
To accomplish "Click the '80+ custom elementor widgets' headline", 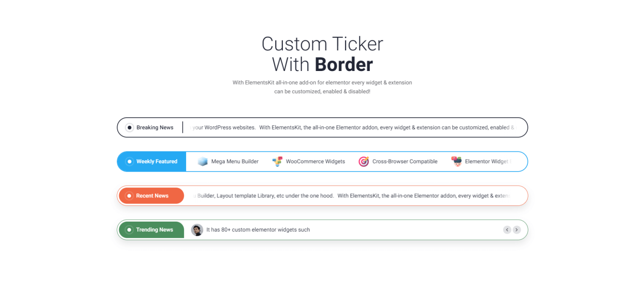I will [x=258, y=230].
